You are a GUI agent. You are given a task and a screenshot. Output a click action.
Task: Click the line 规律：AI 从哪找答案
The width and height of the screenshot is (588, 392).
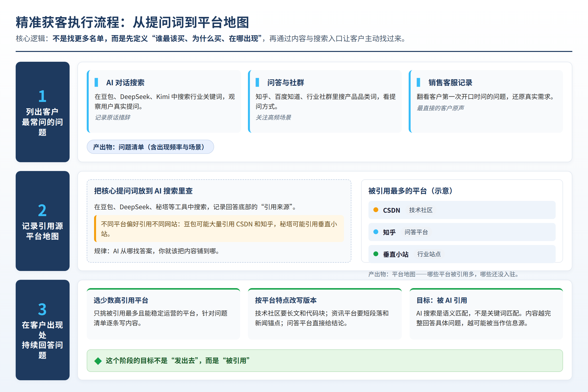coord(157,251)
